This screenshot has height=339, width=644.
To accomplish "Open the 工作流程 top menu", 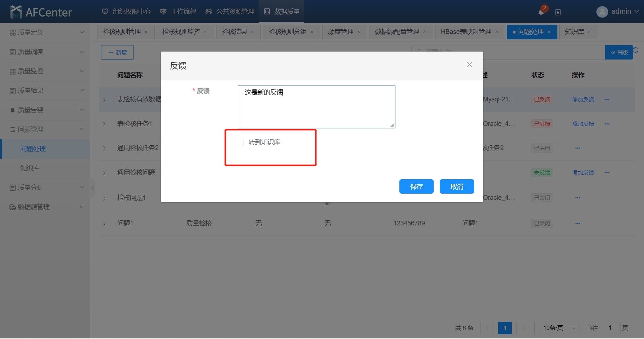I will point(178,12).
